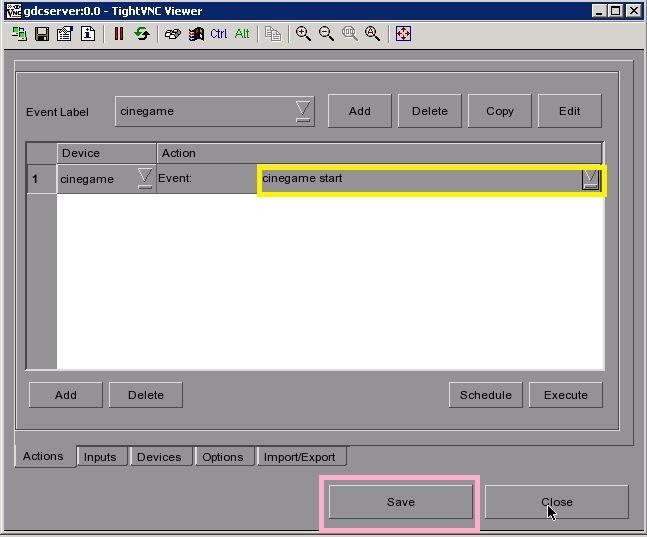The height and width of the screenshot is (537, 647).
Task: Click the Action column header
Action: tap(379, 153)
